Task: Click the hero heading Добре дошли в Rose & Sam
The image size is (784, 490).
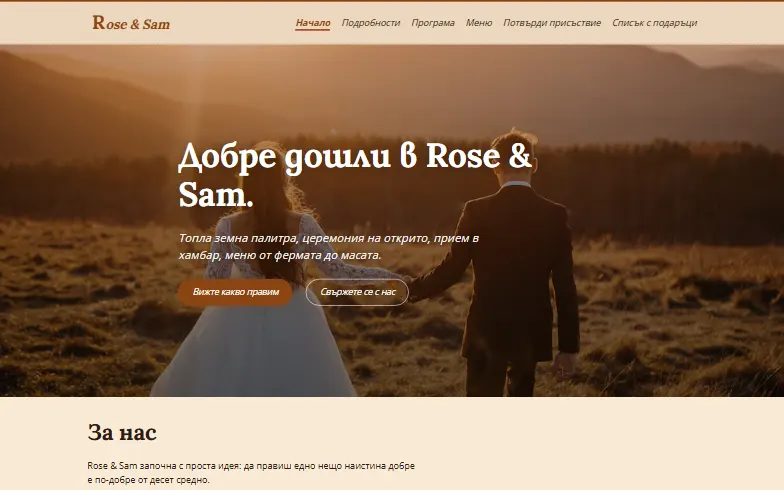Action: pyautogui.click(x=354, y=174)
